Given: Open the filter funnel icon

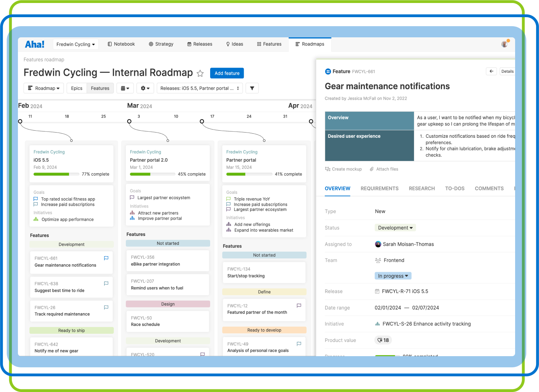Looking at the screenshot, I should pyautogui.click(x=252, y=88).
